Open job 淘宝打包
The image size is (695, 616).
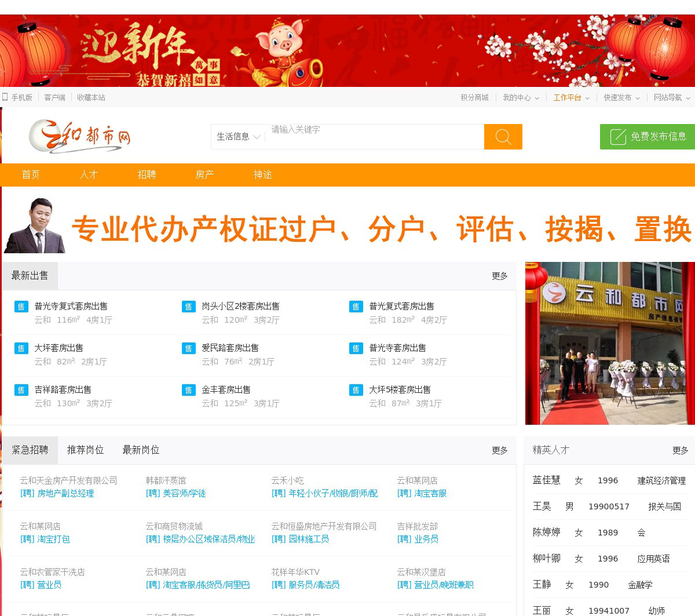pyautogui.click(x=45, y=540)
